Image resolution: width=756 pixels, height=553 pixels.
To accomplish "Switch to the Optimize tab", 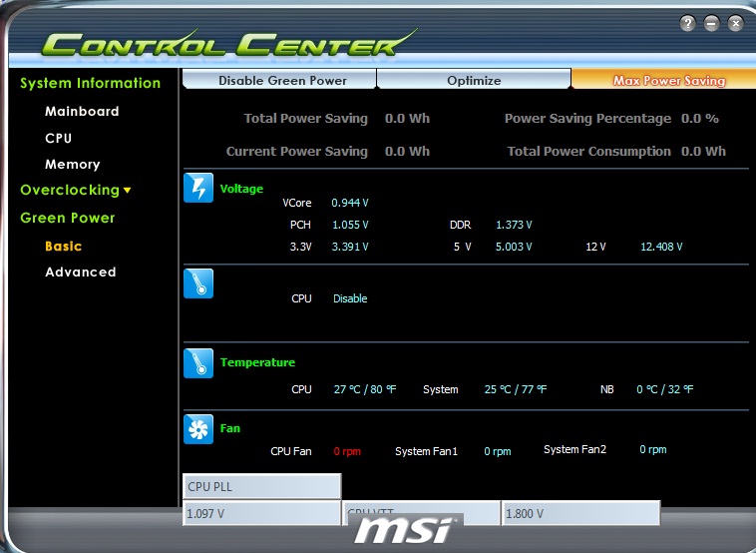I will (x=474, y=80).
